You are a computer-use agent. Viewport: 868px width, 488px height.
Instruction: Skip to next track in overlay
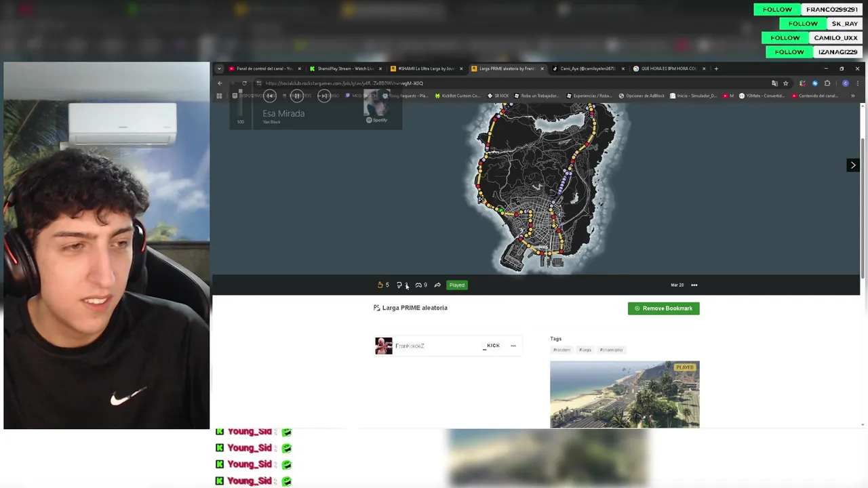pos(324,96)
